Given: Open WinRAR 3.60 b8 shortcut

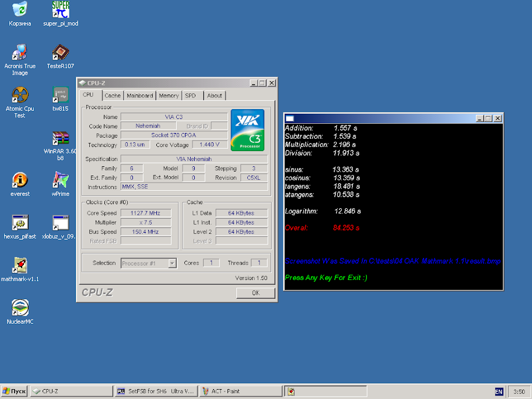Looking at the screenshot, I should click(61, 138).
